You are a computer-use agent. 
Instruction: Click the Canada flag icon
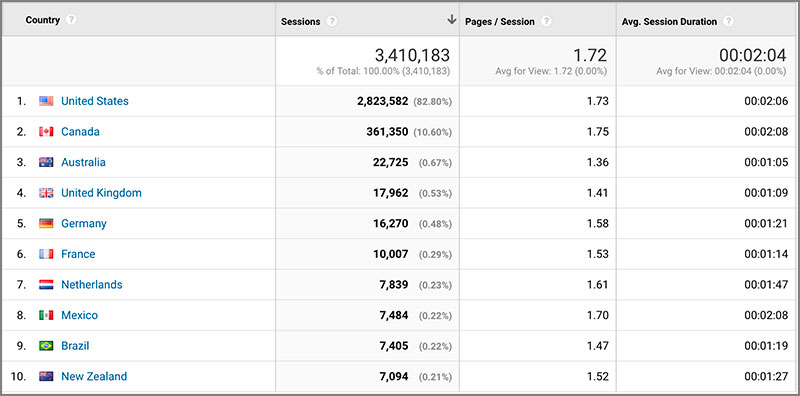(x=46, y=132)
